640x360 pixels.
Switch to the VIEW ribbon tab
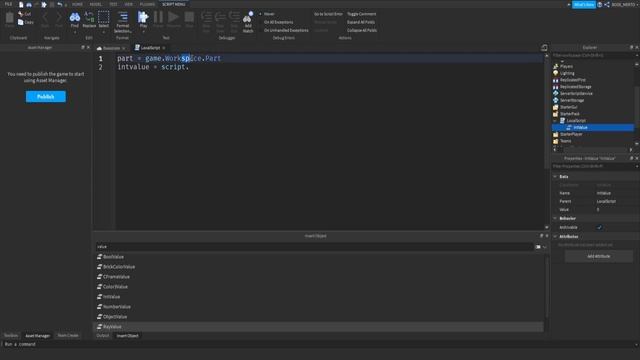[129, 4]
